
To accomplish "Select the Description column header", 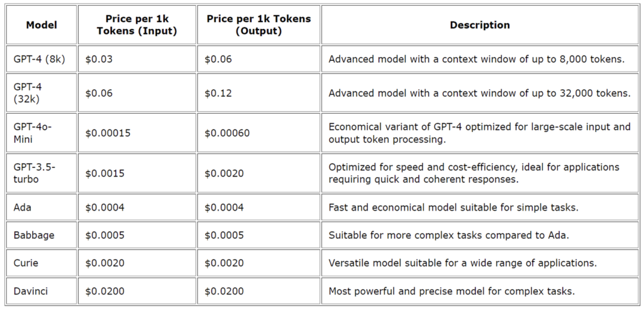I will 480,25.
